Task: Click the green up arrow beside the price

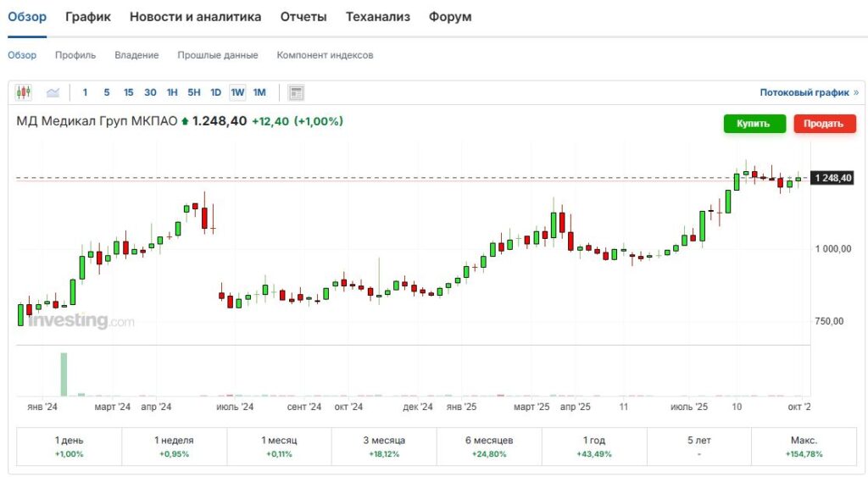Action: (185, 122)
